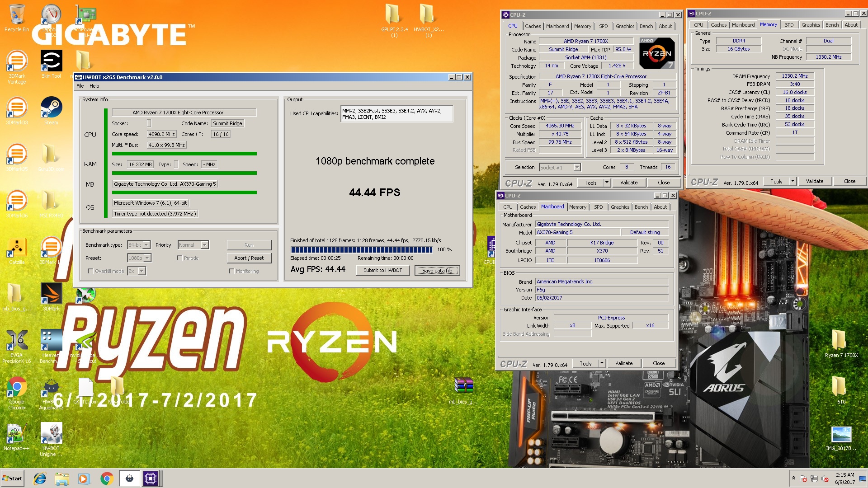Viewport: 868px width, 488px height.
Task: Switch to CPU-Z taskbar item
Action: point(151,479)
